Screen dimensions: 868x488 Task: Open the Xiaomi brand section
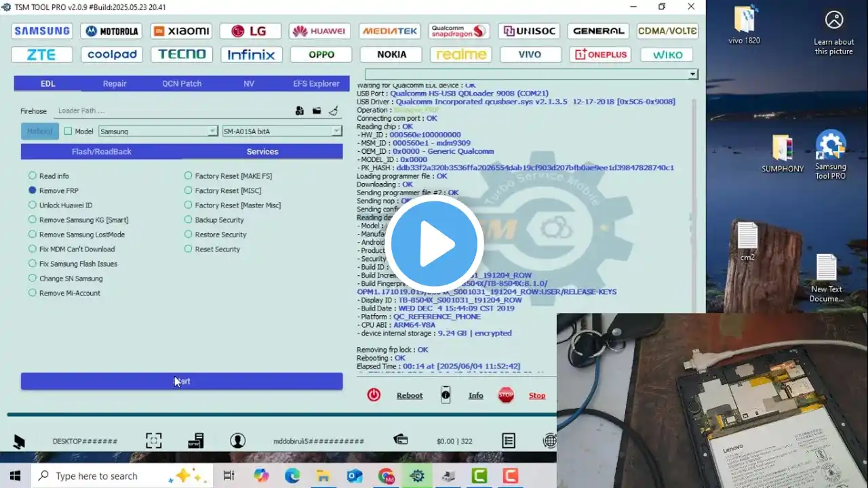pyautogui.click(x=181, y=31)
